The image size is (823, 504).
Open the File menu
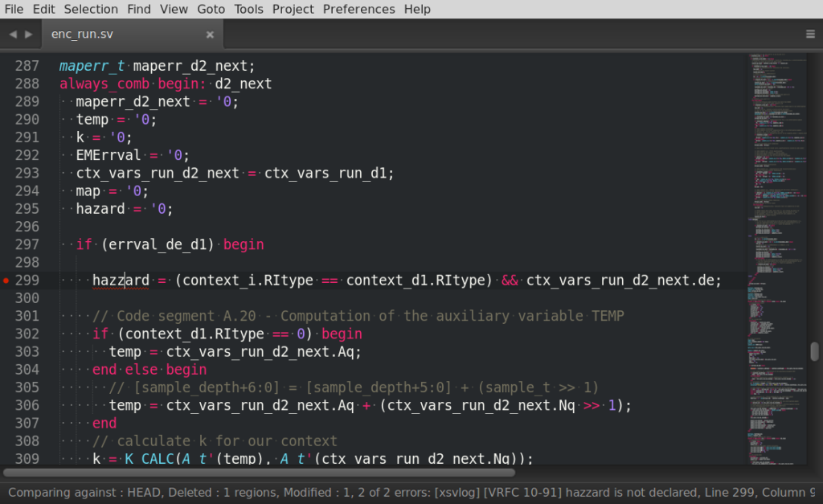coord(14,9)
